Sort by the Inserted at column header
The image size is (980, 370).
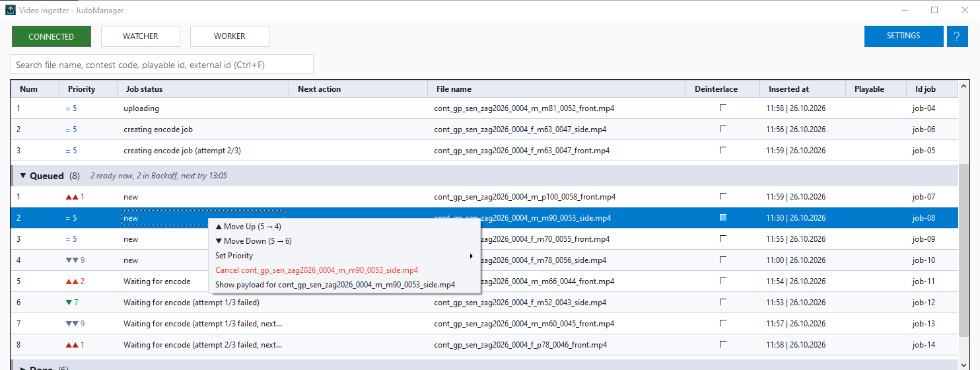coord(803,89)
